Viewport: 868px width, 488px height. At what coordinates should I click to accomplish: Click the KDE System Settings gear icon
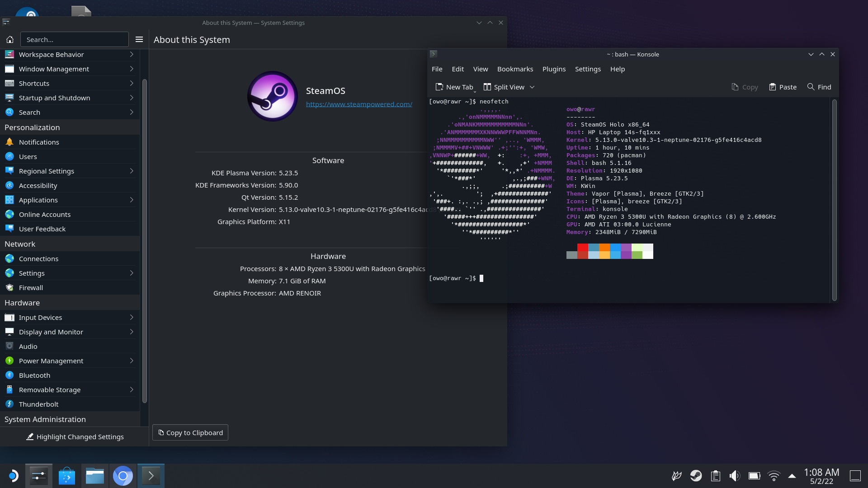pyautogui.click(x=38, y=475)
